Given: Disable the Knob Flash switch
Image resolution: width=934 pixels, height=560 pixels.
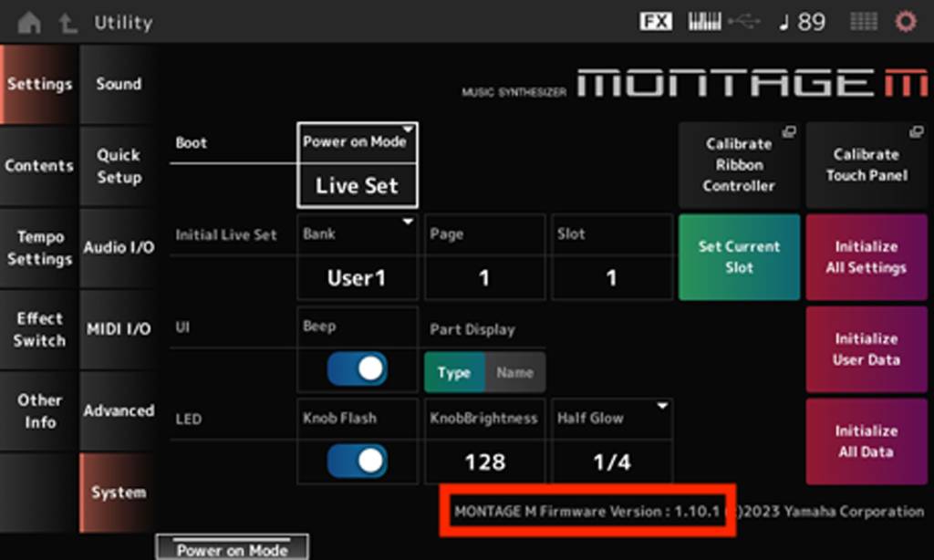Looking at the screenshot, I should [357, 461].
